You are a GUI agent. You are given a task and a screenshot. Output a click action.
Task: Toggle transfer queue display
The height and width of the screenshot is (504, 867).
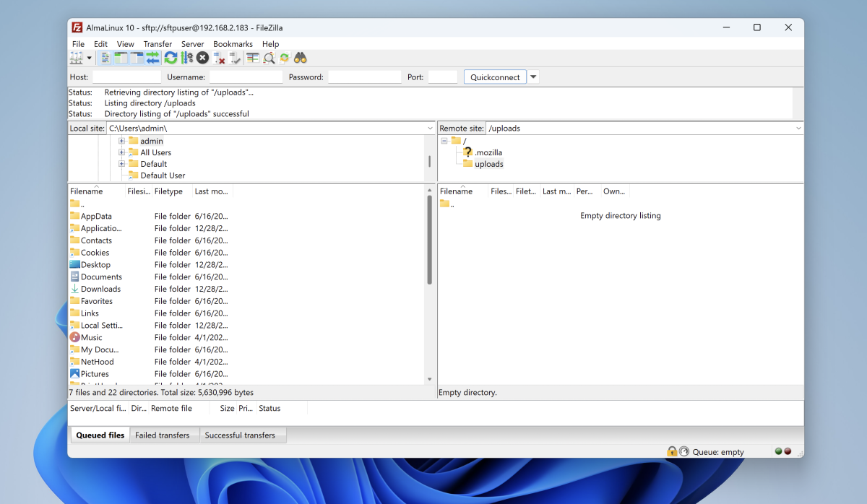(x=152, y=58)
